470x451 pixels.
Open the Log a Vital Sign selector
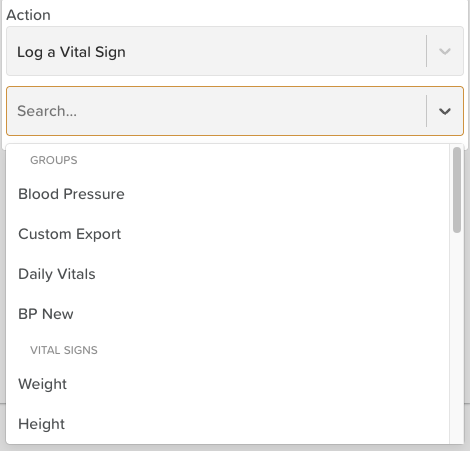click(x=235, y=51)
